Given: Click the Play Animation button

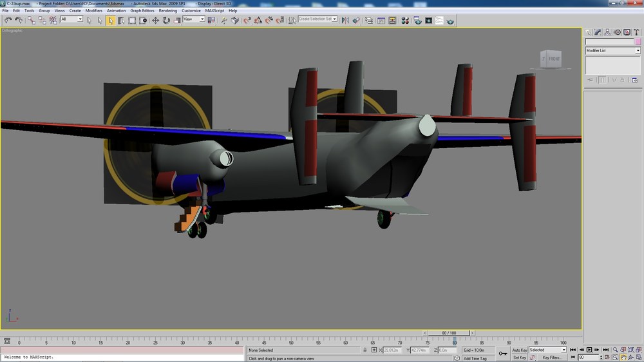Looking at the screenshot, I should tap(589, 350).
